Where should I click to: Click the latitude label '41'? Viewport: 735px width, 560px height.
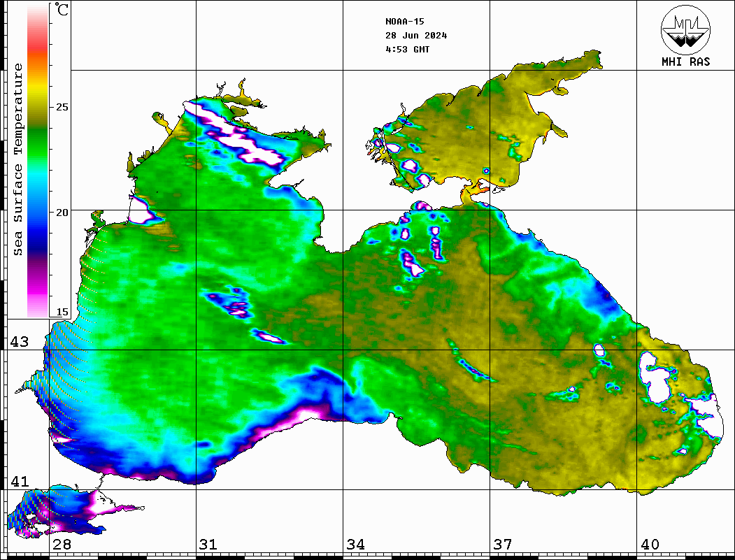[x=19, y=482]
